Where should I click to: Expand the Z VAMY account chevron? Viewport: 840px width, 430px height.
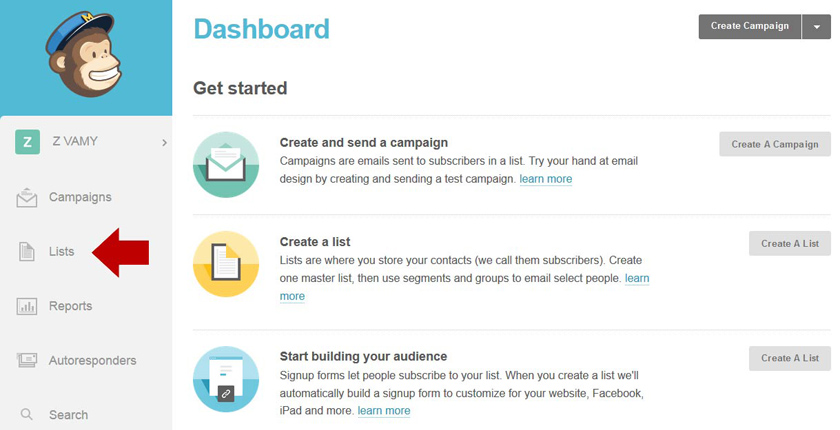point(164,143)
